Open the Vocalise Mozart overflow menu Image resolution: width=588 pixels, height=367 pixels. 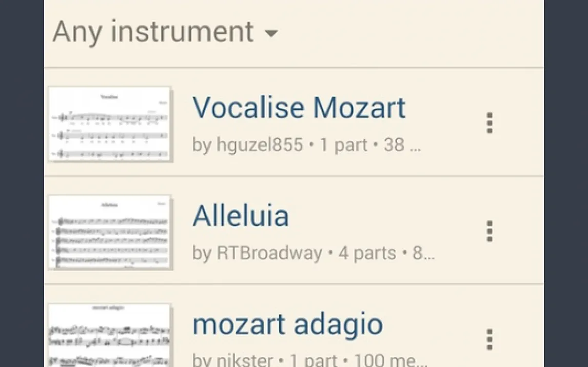click(x=489, y=124)
